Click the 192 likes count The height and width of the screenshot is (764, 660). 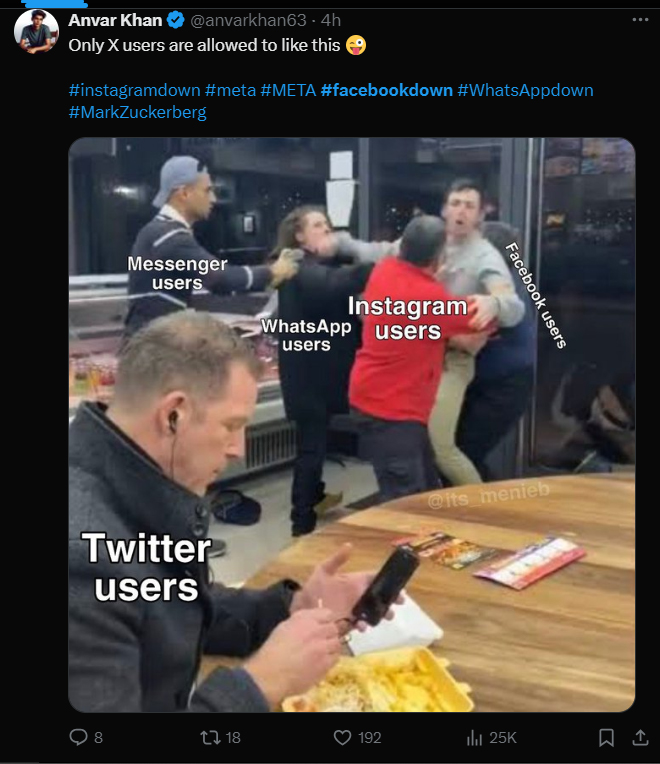tap(369, 738)
